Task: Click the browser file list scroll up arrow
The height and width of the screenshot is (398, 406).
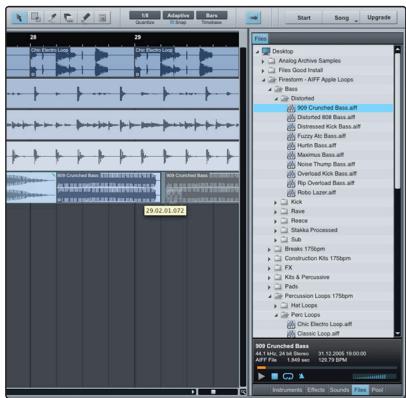Action: pos(397,50)
